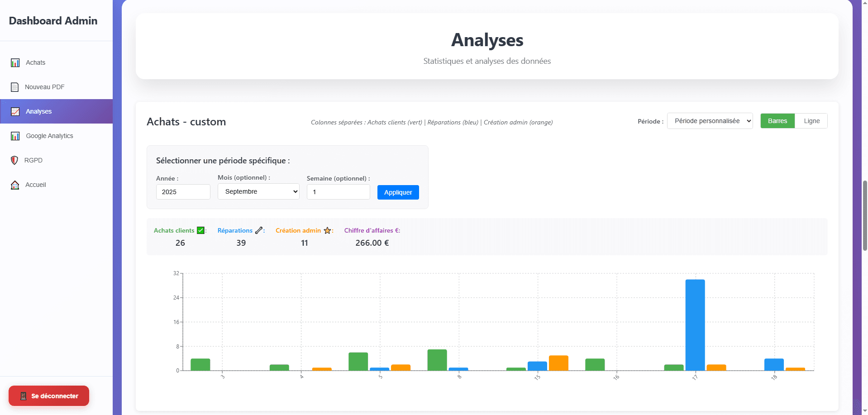Go back to the Accueil page
This screenshot has width=868, height=415.
point(56,185)
